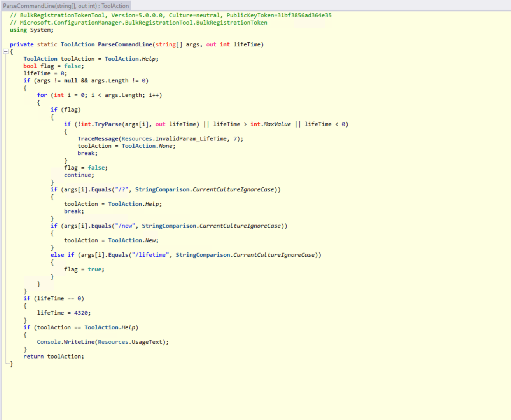Click the Console type reference
Viewport: 511px width, 420px height.
[49, 342]
